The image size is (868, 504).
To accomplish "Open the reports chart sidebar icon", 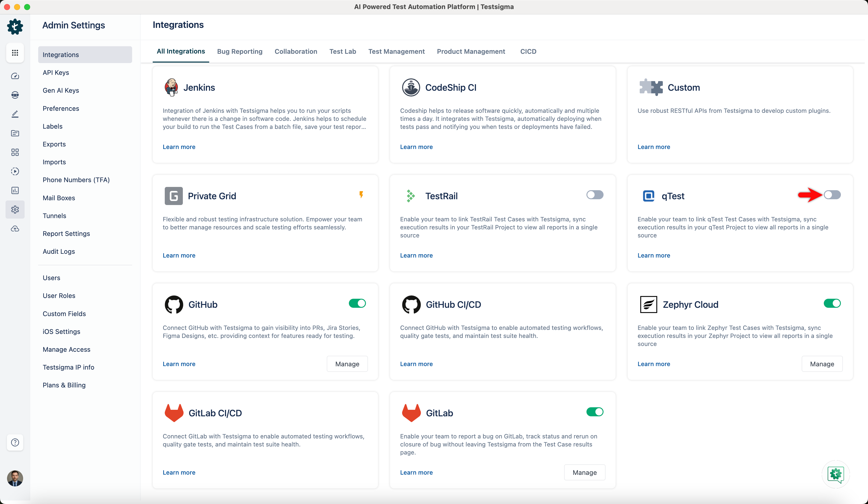I will click(15, 190).
